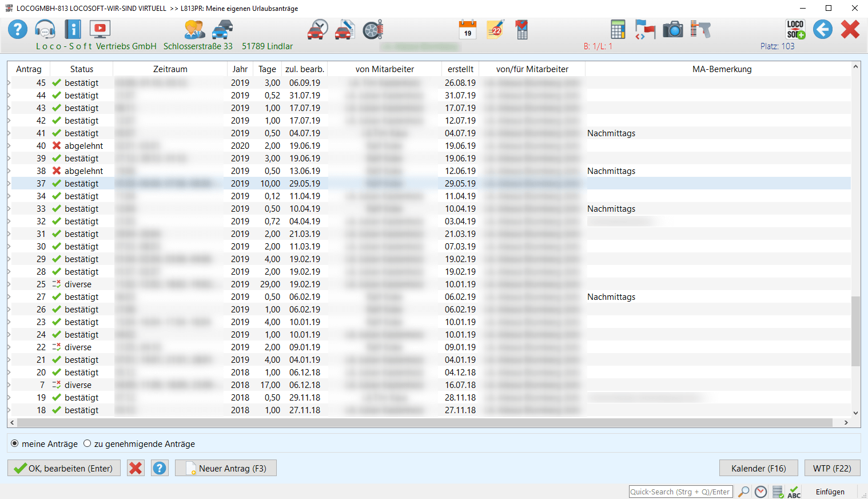Click the video tutorial monitor icon
868x499 pixels.
pyautogui.click(x=100, y=29)
